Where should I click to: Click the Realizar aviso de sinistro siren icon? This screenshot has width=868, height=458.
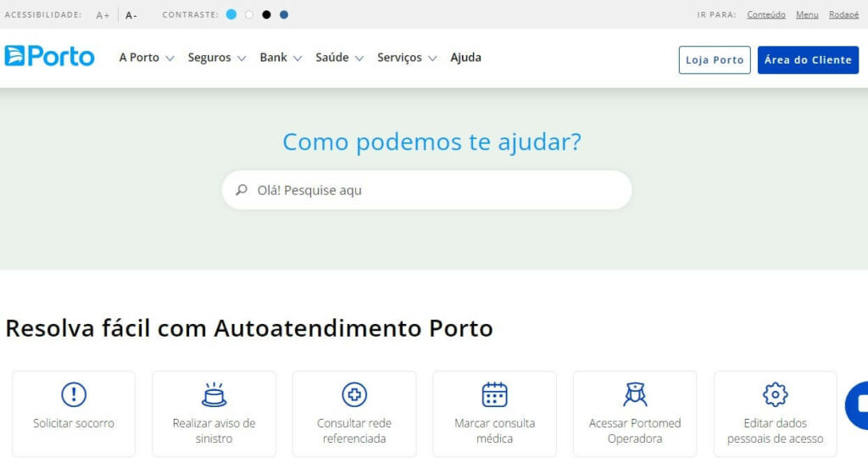[x=214, y=394]
